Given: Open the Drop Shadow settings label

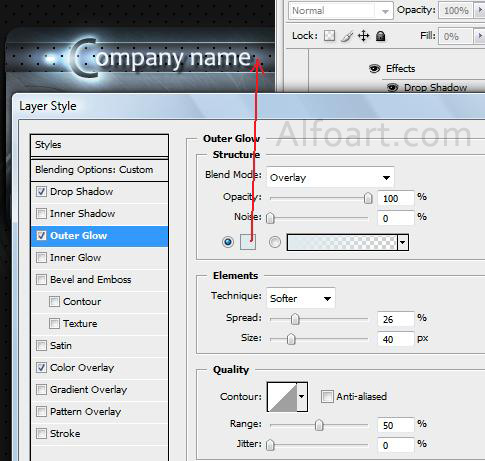Looking at the screenshot, I should point(82,192).
